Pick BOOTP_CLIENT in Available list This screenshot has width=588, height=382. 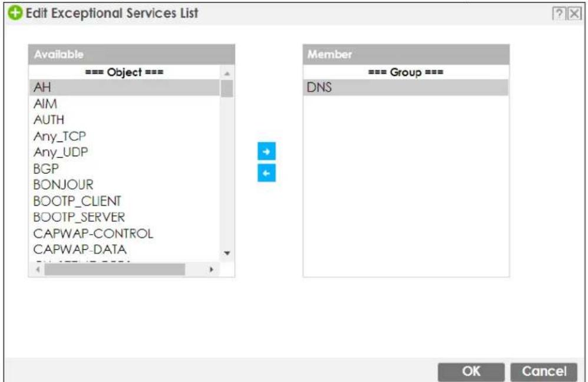pyautogui.click(x=124, y=201)
